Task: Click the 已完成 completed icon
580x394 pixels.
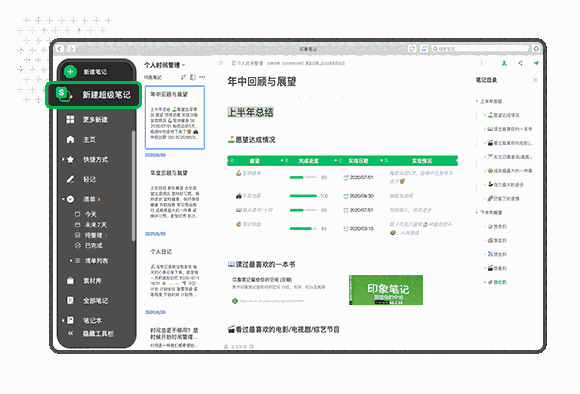Action: (77, 245)
